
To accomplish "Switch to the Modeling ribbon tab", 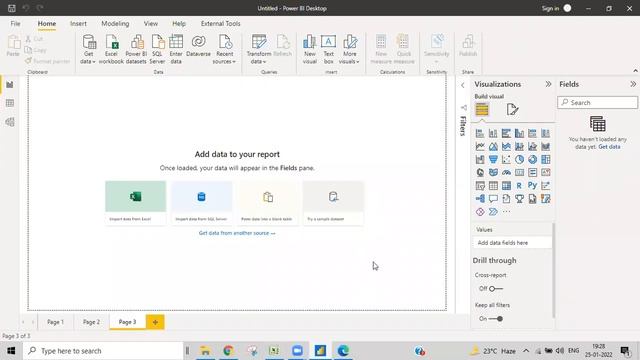I will [x=115, y=24].
